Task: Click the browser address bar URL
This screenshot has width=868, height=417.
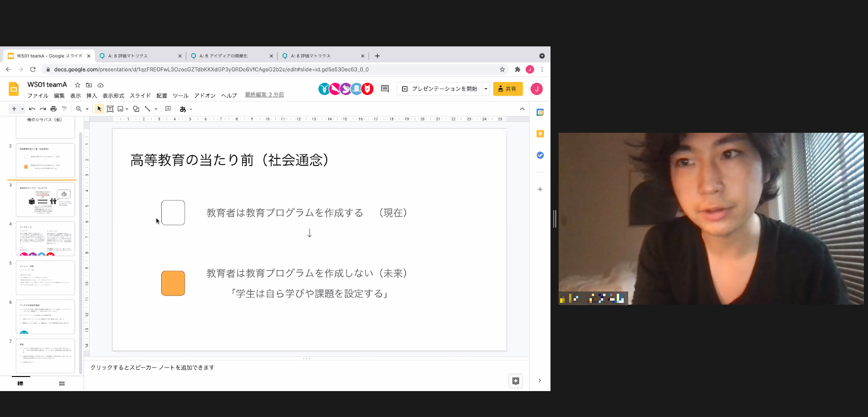Action: pyautogui.click(x=211, y=70)
